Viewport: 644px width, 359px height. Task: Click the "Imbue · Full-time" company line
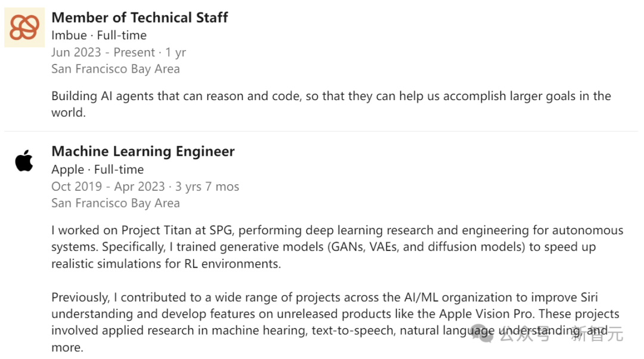pos(98,35)
